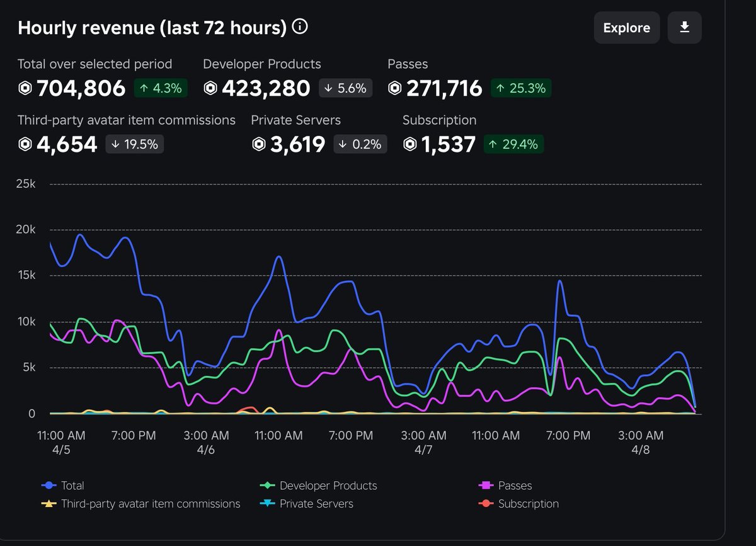Click the Robux icon next to 4,654
756x546 pixels.
(x=25, y=144)
